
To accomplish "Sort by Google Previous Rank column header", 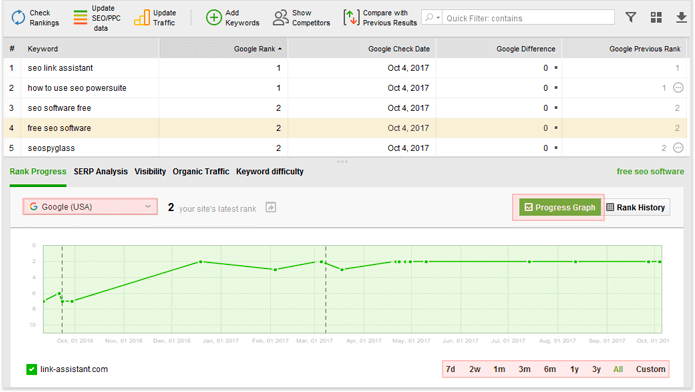I will (x=625, y=49).
